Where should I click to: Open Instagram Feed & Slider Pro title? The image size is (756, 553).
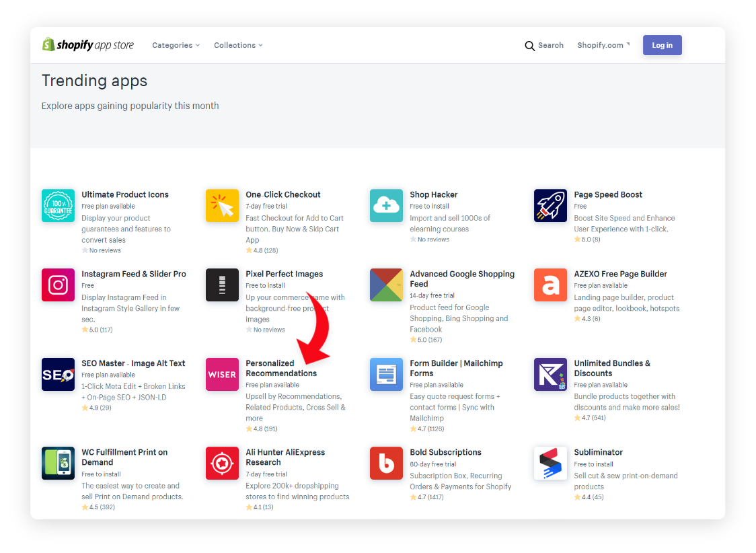[x=134, y=274]
